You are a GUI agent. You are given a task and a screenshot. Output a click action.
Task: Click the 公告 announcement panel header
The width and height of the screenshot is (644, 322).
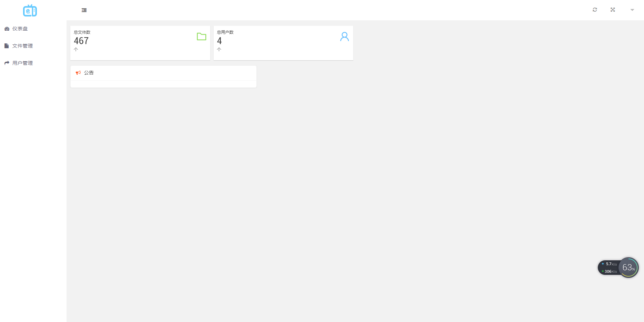[x=163, y=73]
